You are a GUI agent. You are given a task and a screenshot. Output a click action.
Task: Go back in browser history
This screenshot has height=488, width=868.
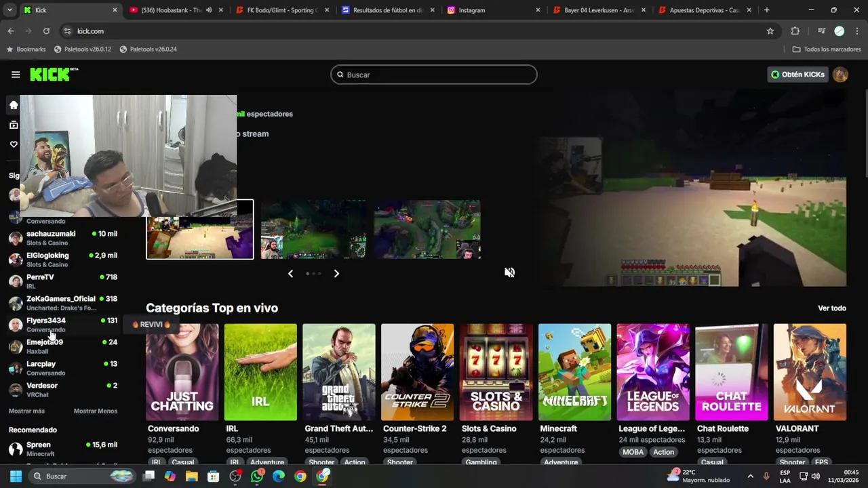pyautogui.click(x=11, y=31)
